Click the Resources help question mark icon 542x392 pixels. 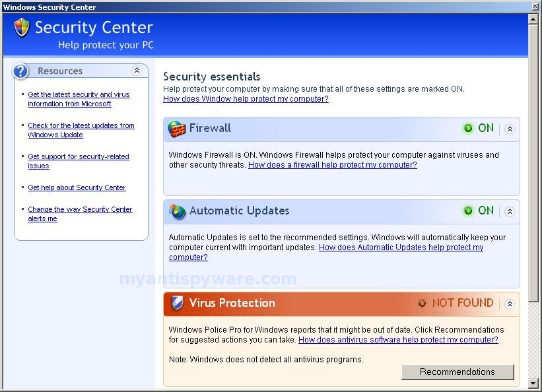point(20,71)
